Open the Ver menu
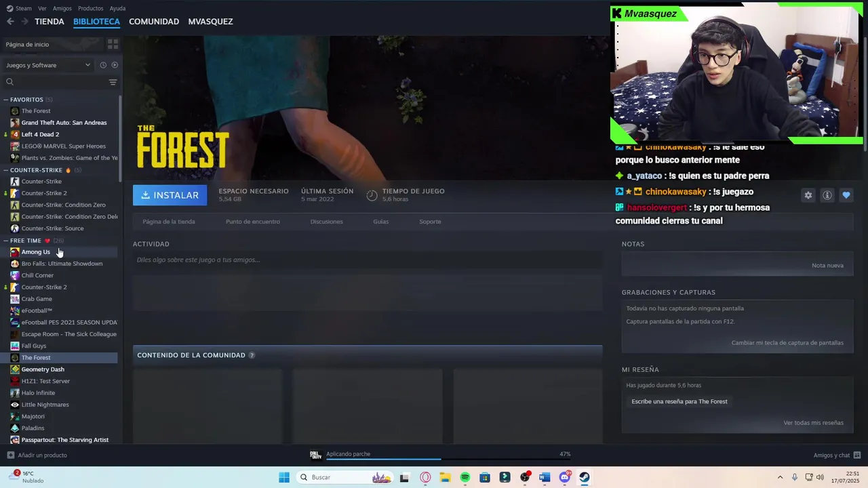The image size is (868, 488). [42, 8]
